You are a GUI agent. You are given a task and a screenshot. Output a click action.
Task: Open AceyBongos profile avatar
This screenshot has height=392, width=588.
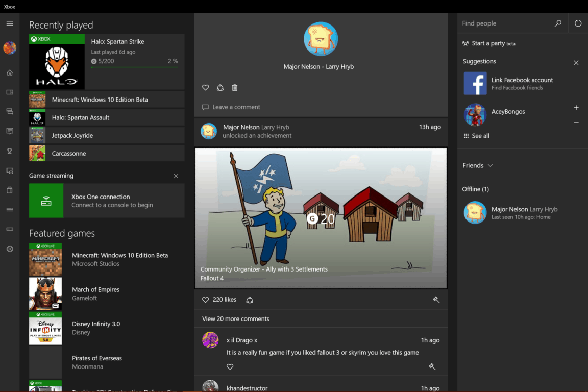[x=475, y=115]
